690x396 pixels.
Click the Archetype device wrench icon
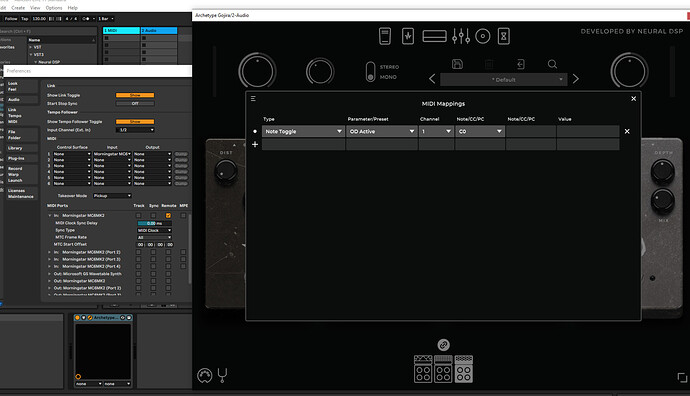click(x=89, y=317)
